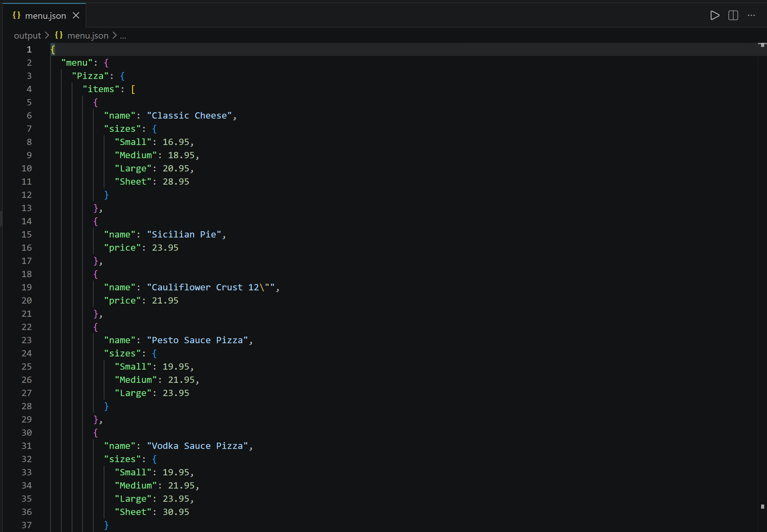Click the Split Editor icon
767x532 pixels.
(733, 16)
